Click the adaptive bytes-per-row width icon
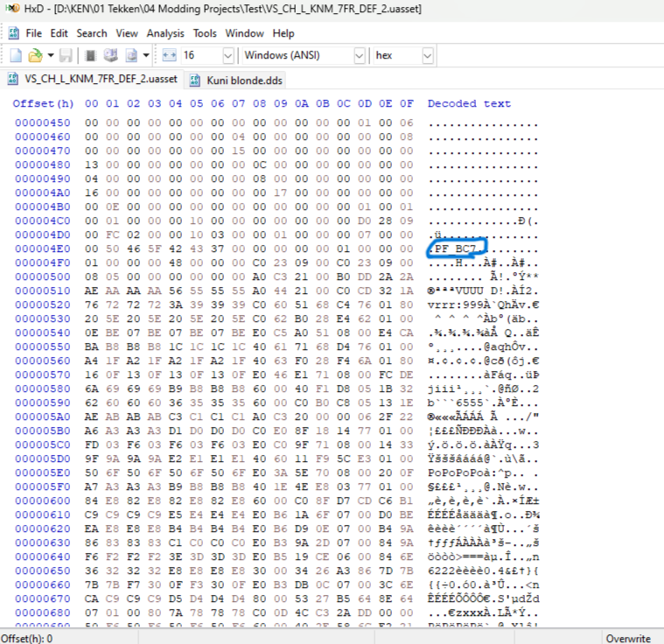 pos(170,55)
